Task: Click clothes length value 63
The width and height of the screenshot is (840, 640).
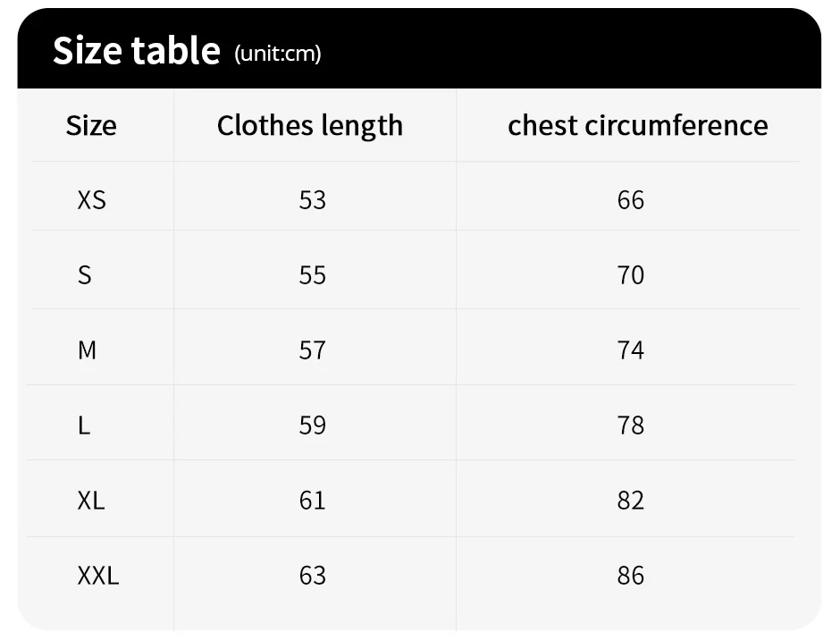Action: point(313,576)
